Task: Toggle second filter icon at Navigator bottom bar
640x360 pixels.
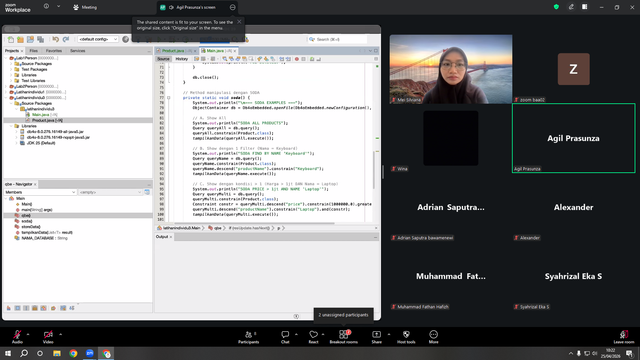Action: click(x=18, y=308)
